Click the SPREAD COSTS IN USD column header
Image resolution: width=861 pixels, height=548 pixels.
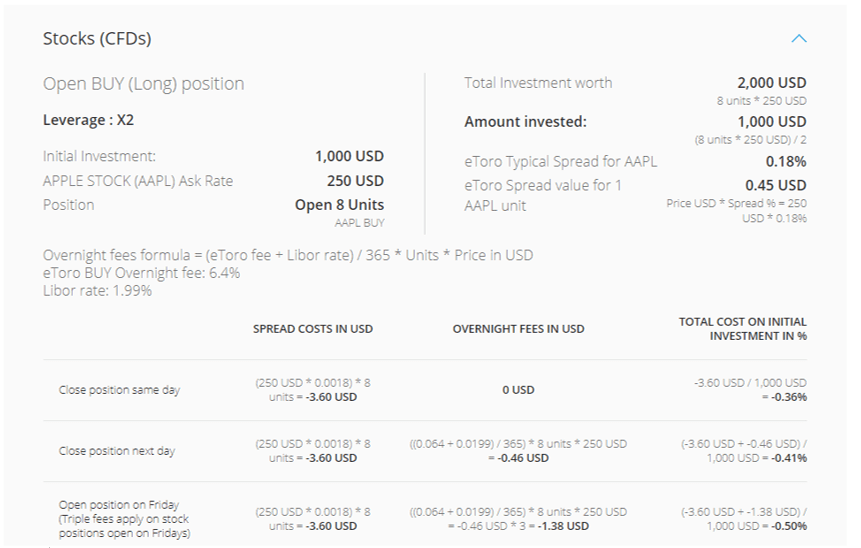(x=312, y=329)
